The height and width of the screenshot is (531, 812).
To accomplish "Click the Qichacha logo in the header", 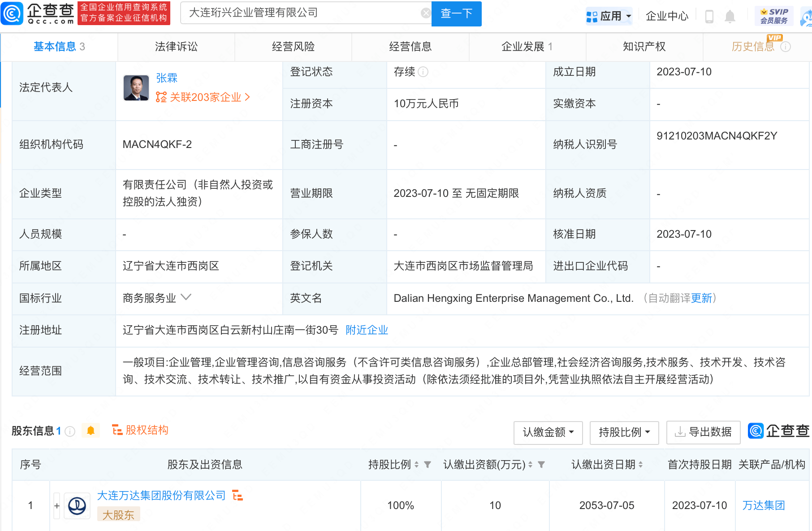I will (38, 13).
